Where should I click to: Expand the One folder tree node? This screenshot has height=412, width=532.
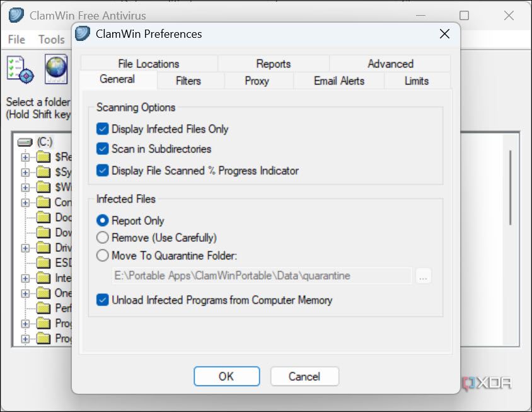25,294
